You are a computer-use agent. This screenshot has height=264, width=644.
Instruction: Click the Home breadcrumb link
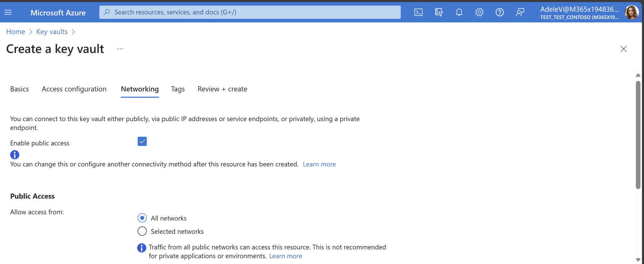pyautogui.click(x=15, y=32)
